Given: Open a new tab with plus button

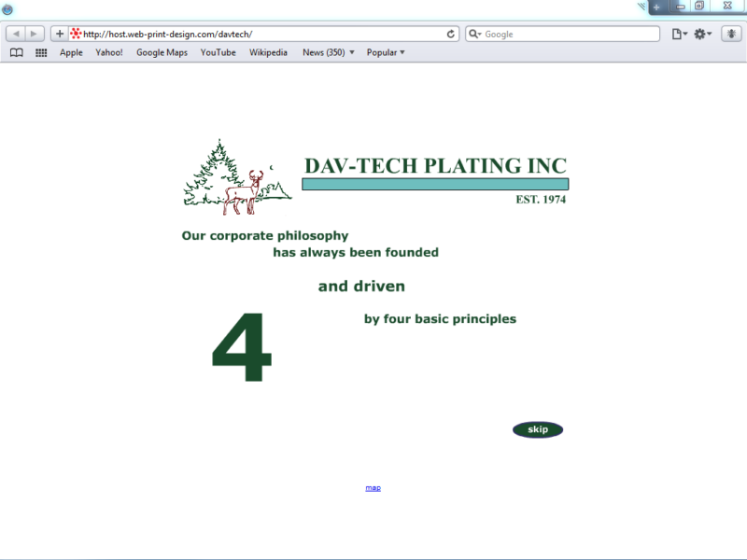Looking at the screenshot, I should point(656,7).
